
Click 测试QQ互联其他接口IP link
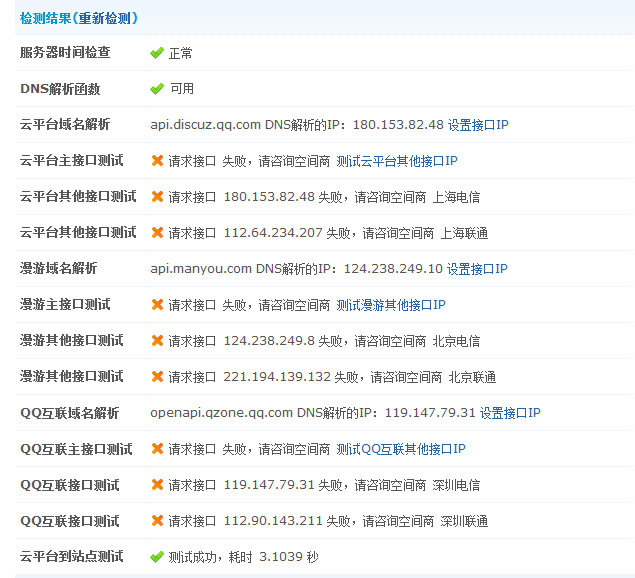(401, 449)
